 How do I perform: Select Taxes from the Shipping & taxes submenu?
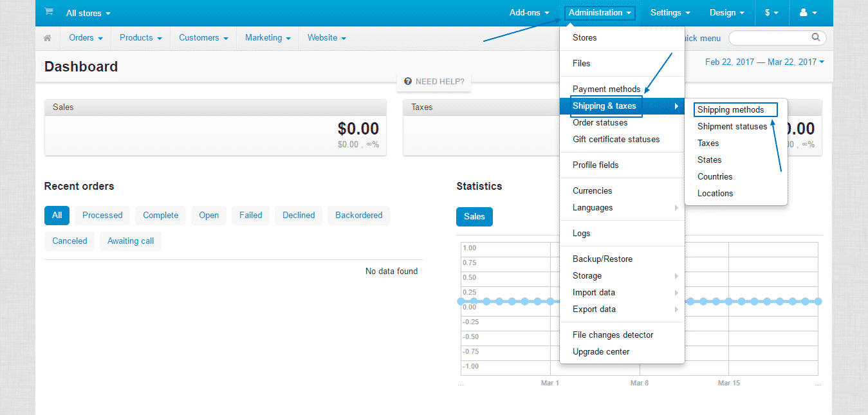(x=708, y=143)
